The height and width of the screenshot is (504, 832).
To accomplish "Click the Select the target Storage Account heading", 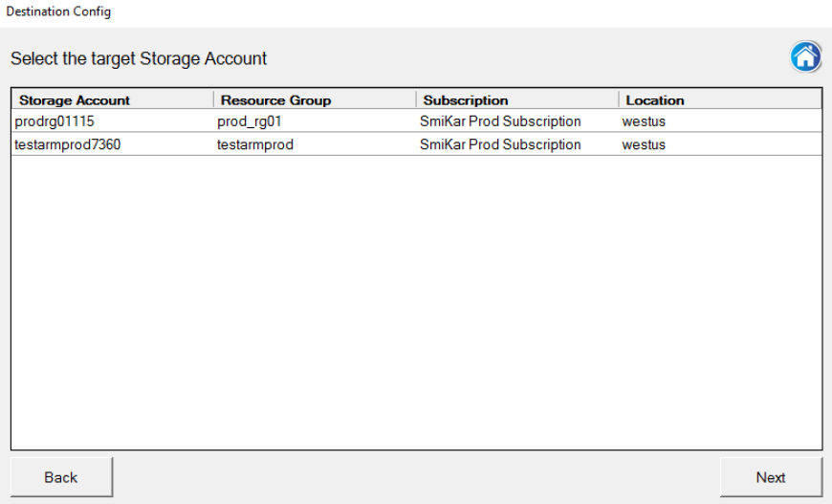I will [139, 58].
